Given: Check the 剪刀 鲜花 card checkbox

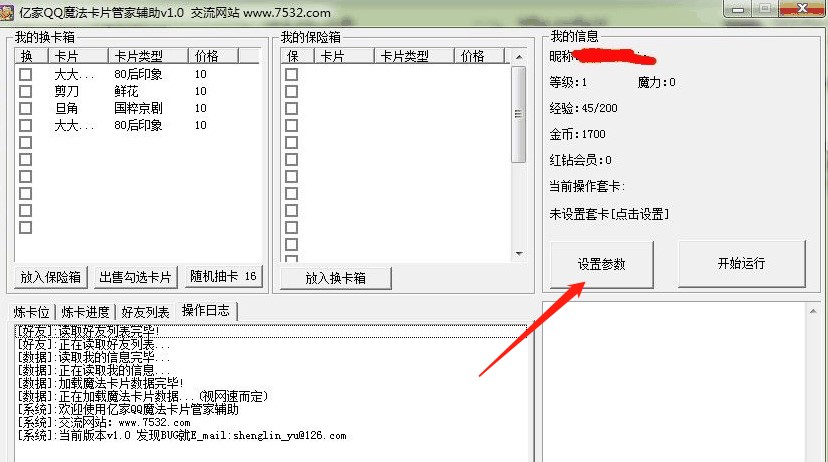Looking at the screenshot, I should (25, 91).
